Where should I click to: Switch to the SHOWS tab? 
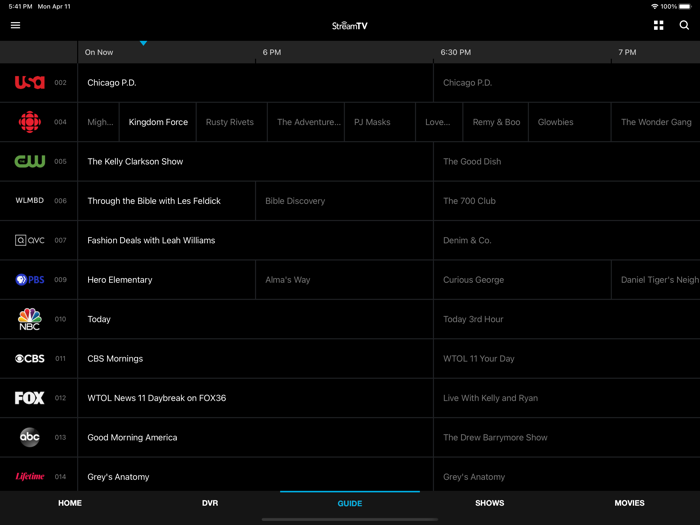(490, 503)
